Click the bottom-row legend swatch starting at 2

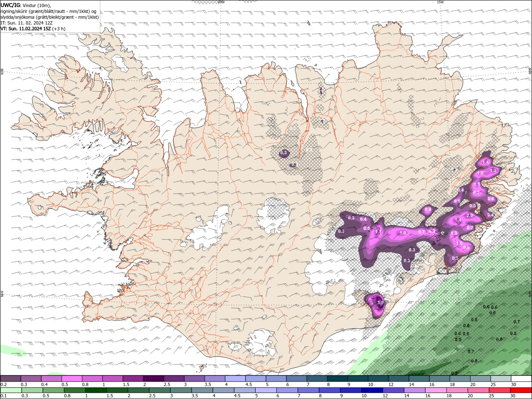coord(138,390)
